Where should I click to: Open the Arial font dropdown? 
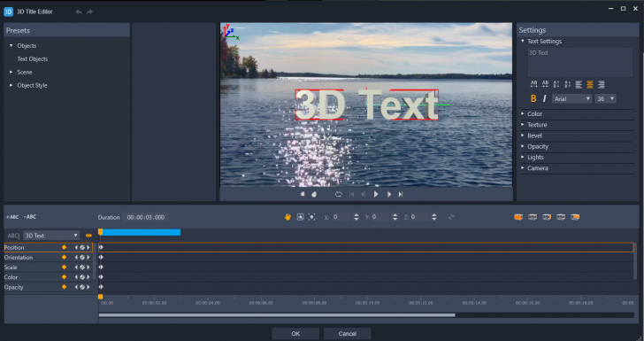571,98
